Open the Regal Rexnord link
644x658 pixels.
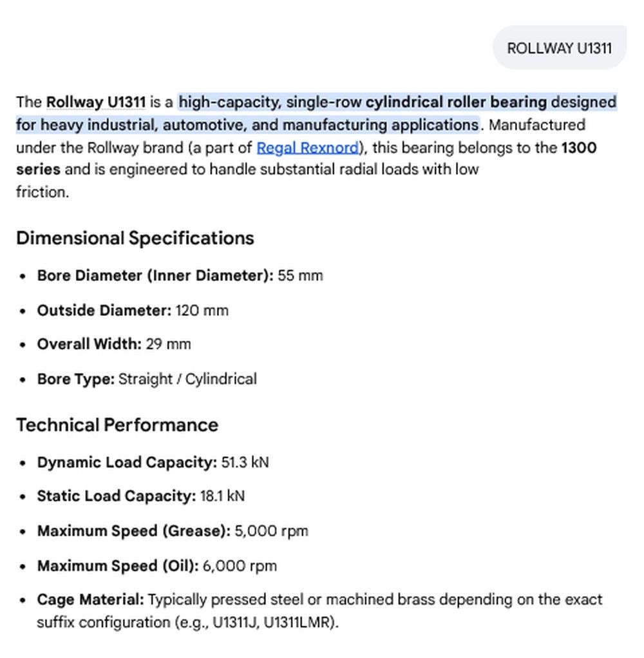pos(308,148)
